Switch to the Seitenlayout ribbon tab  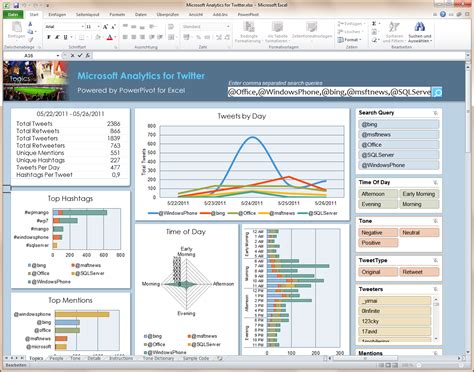point(87,15)
